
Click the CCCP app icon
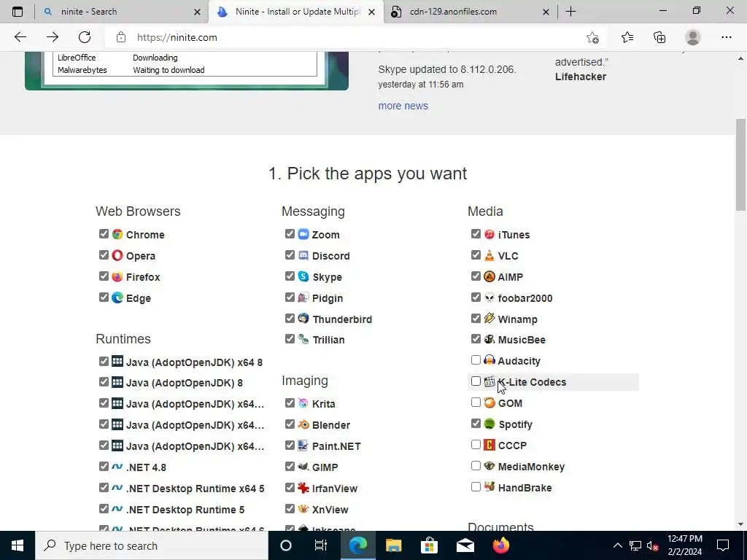pyautogui.click(x=489, y=445)
